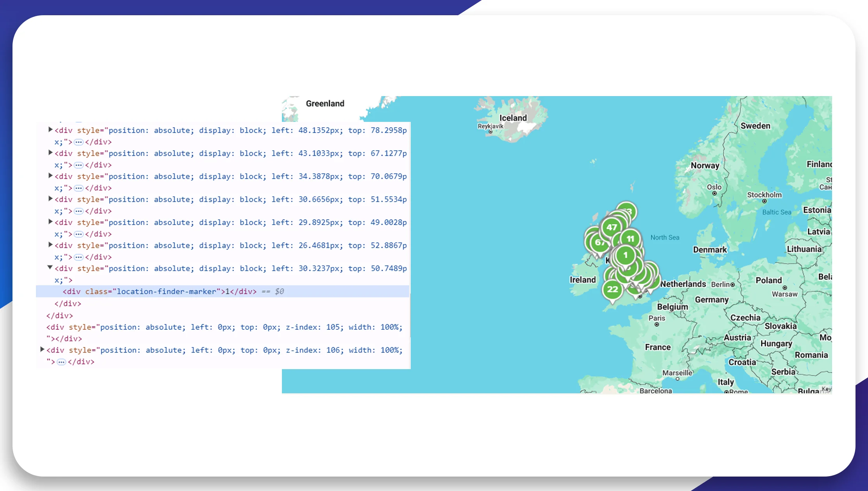Image resolution: width=868 pixels, height=491 pixels.
Task: Click the Czechia label on the map
Action: coord(745,318)
